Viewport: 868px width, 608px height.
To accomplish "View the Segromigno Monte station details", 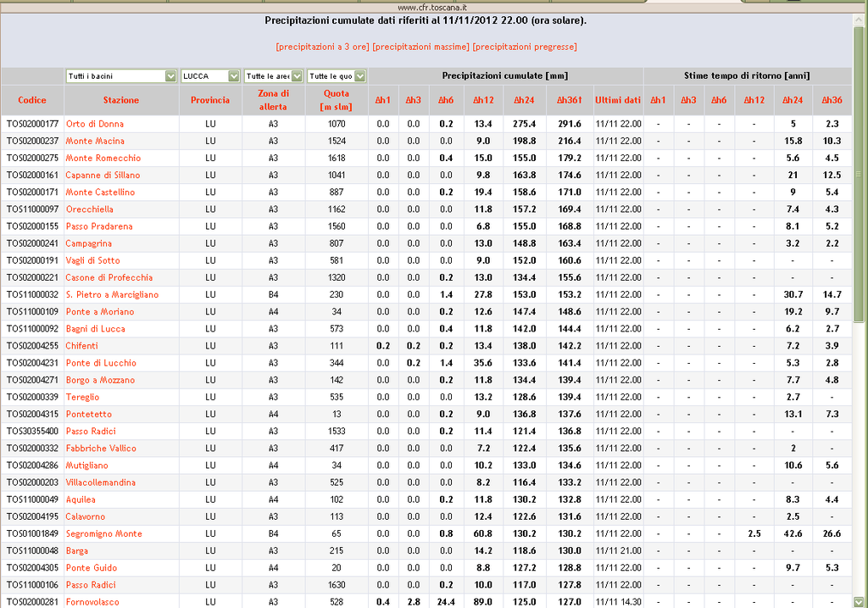I will pos(103,533).
